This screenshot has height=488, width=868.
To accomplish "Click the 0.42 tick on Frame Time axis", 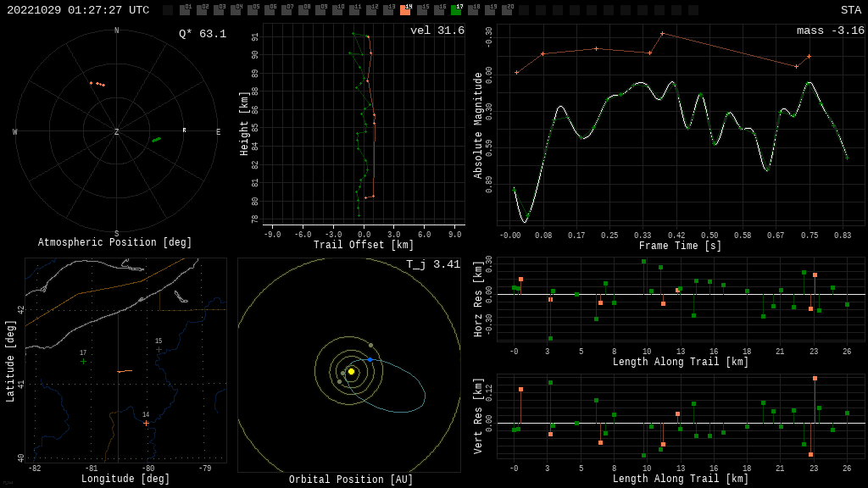I will (x=676, y=236).
